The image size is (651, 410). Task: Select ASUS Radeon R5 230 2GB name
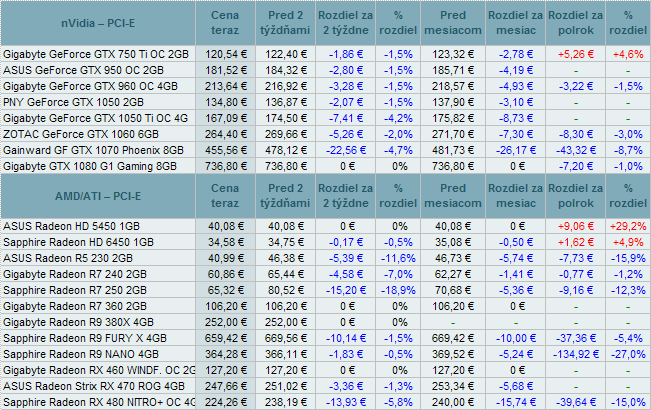click(68, 258)
